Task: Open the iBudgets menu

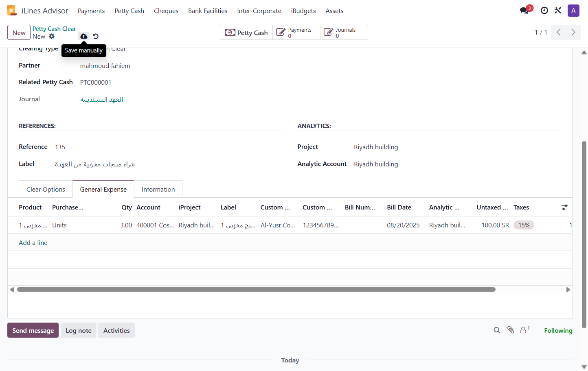Action: point(303,11)
